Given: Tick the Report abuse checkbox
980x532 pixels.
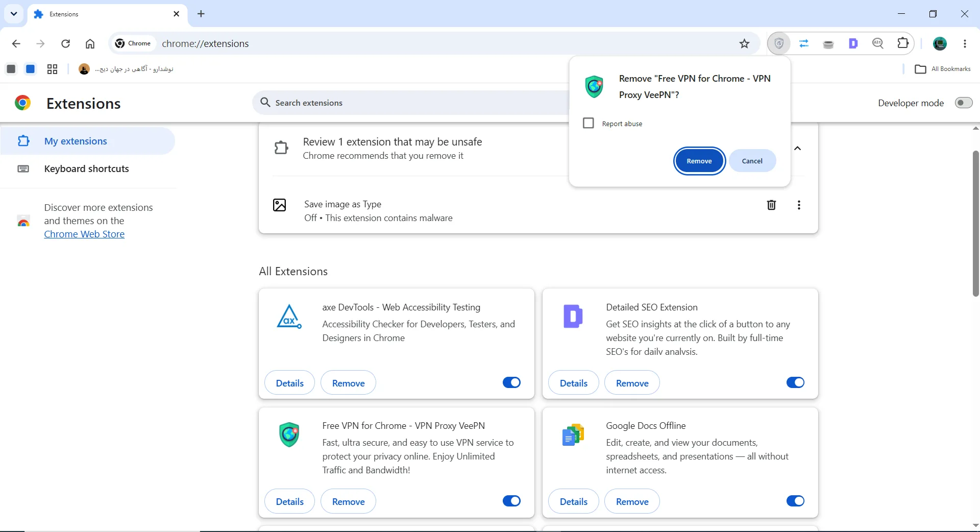Looking at the screenshot, I should pyautogui.click(x=589, y=123).
